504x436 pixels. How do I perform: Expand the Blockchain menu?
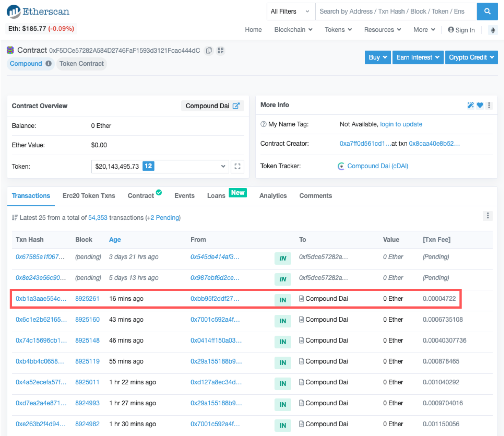click(293, 30)
